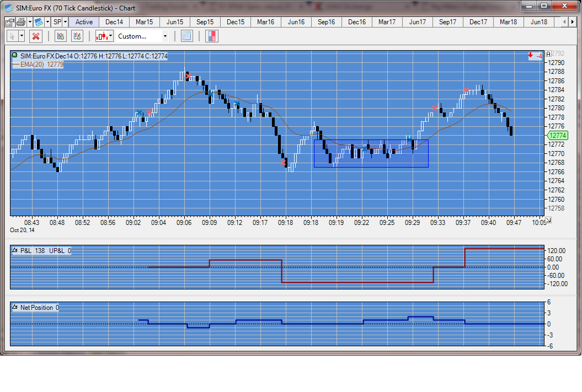
Task: Expand the SP dropdown arrow
Action: tap(65, 22)
